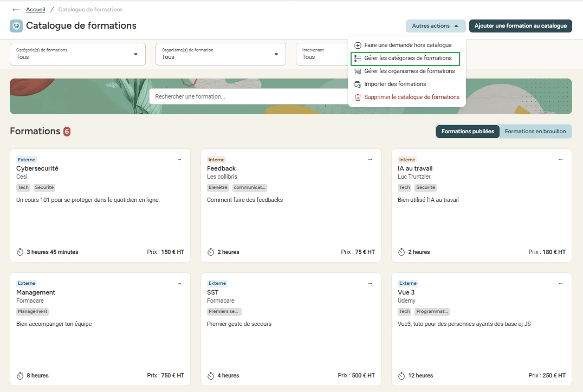This screenshot has width=583, height=392.
Task: Switch to Formations en brouillon view
Action: pos(535,132)
